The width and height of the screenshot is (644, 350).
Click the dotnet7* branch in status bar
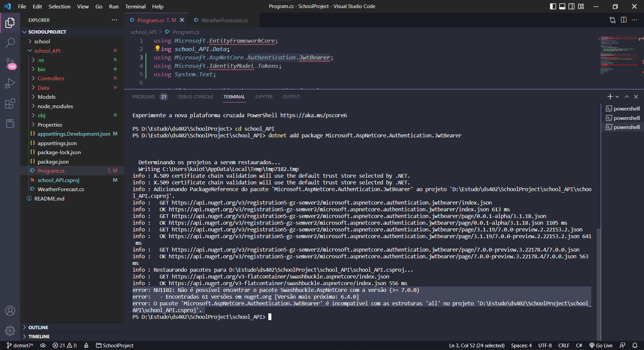pyautogui.click(x=20, y=345)
